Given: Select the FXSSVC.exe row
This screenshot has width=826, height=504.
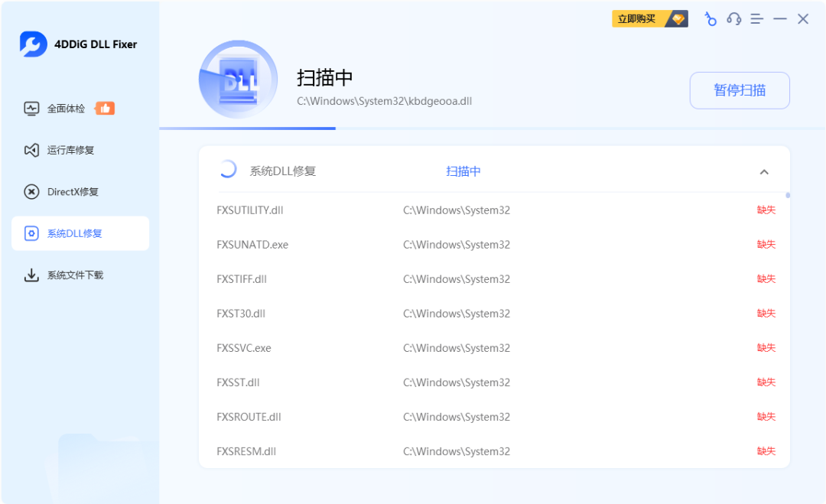Looking at the screenshot, I should point(494,348).
